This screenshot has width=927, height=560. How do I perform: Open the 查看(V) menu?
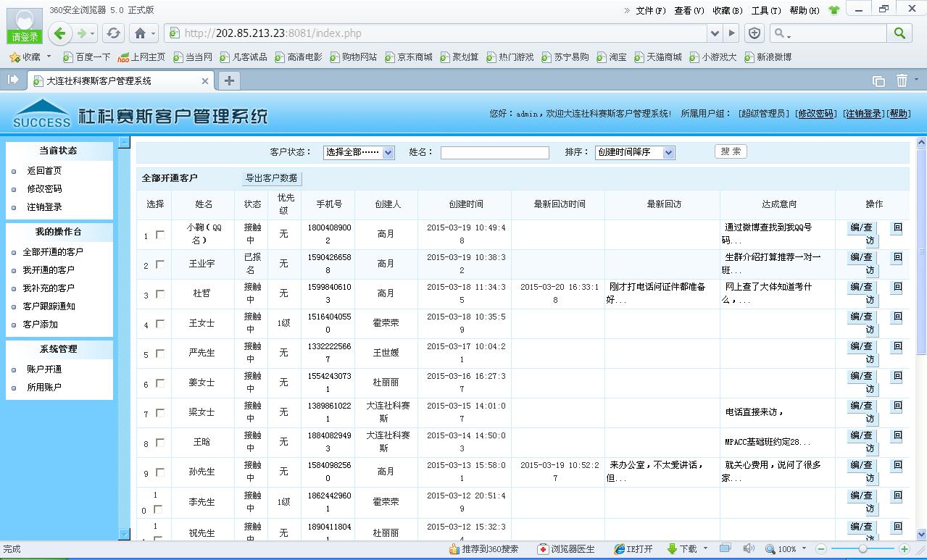point(689,10)
